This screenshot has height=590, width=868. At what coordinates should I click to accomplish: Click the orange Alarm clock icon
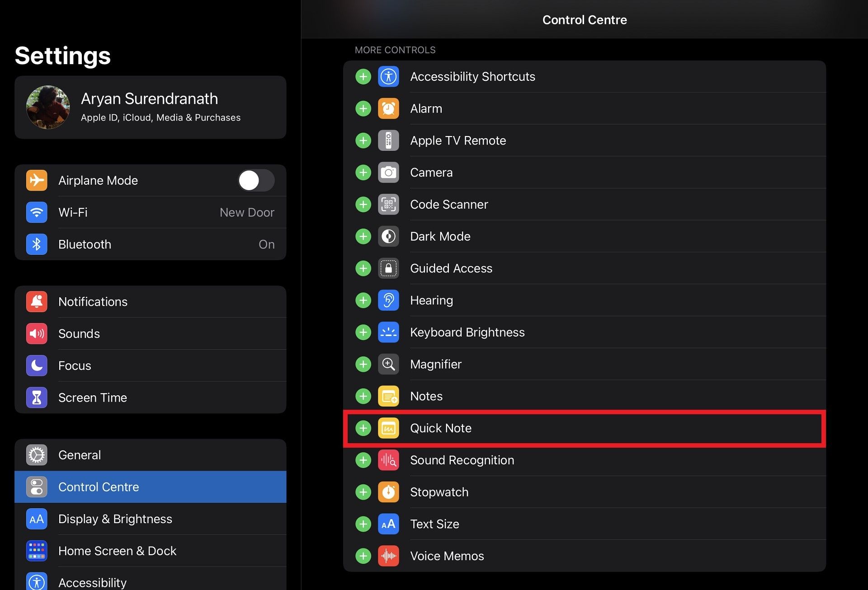(388, 109)
